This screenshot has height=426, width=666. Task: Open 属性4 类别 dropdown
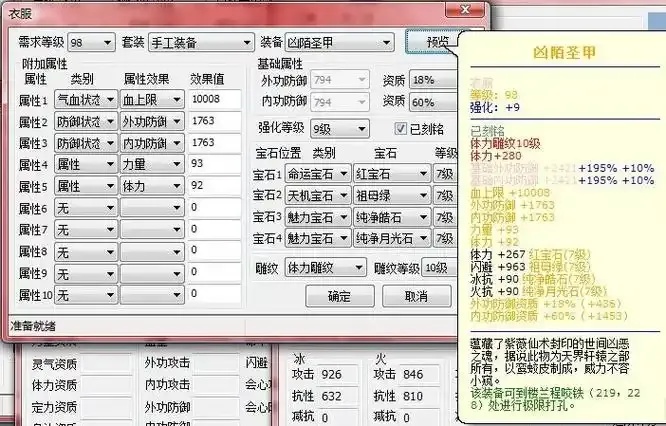pos(86,165)
